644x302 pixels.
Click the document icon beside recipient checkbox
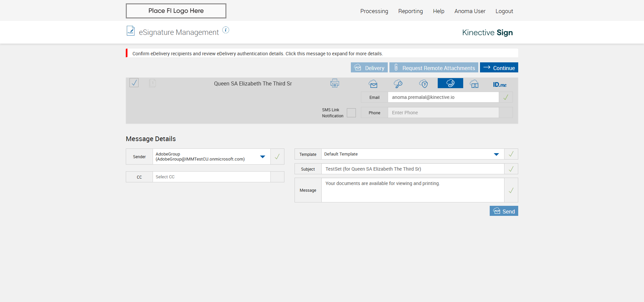152,83
